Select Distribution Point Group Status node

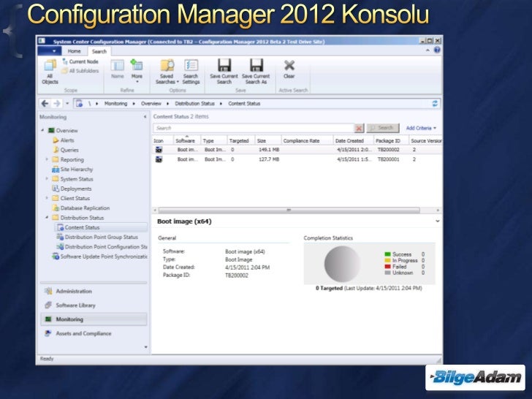[97, 237]
